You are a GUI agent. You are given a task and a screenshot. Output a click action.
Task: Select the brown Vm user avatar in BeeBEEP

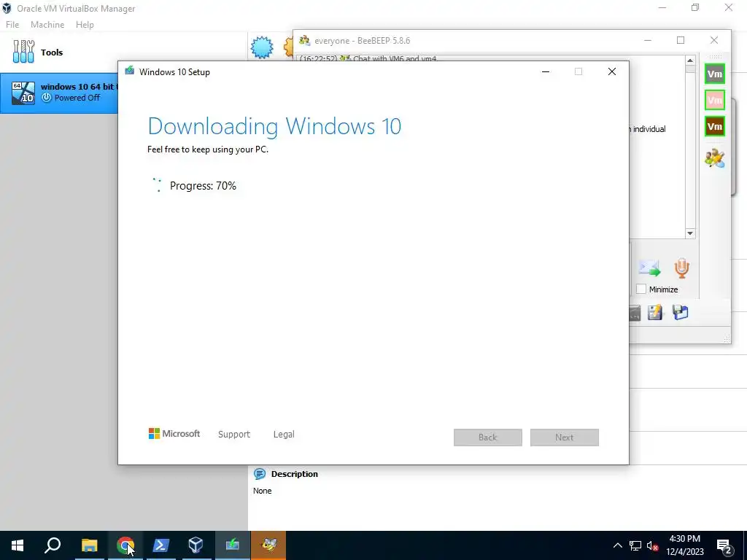715,126
